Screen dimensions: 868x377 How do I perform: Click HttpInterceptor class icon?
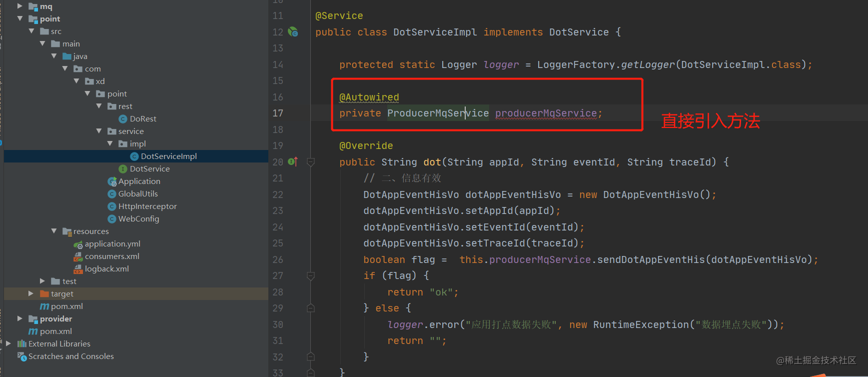pos(112,206)
